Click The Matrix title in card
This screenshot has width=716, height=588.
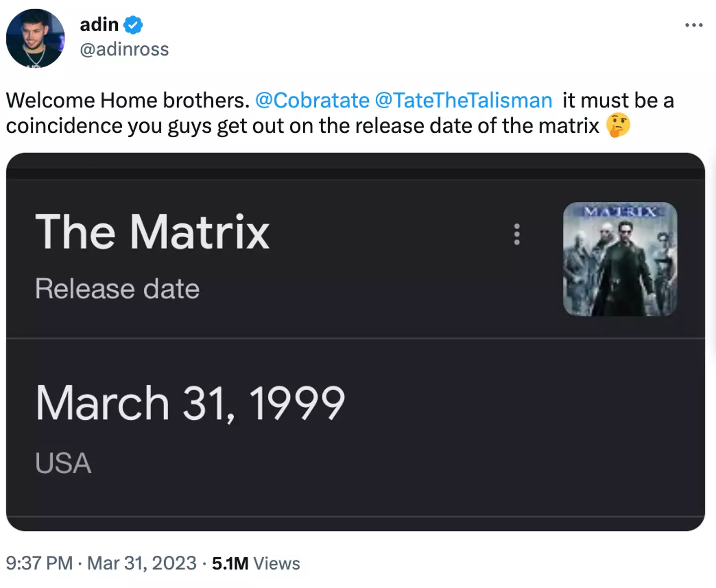pyautogui.click(x=152, y=232)
